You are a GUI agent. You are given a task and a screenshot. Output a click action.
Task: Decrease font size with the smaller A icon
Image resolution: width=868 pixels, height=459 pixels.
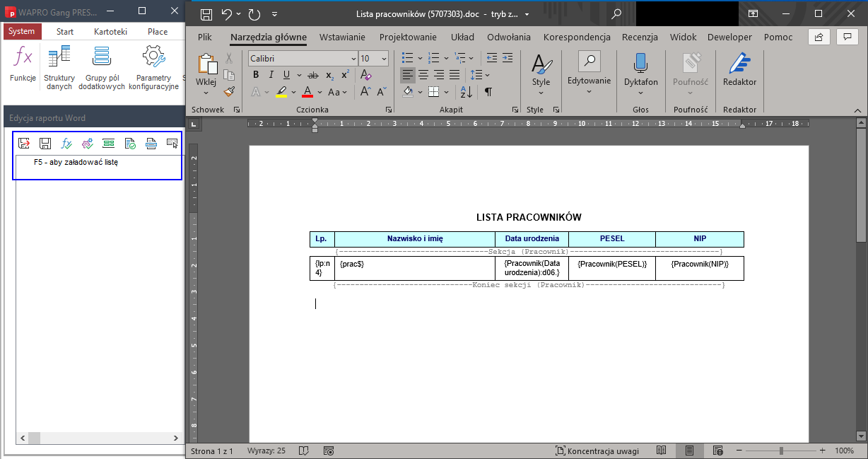382,92
